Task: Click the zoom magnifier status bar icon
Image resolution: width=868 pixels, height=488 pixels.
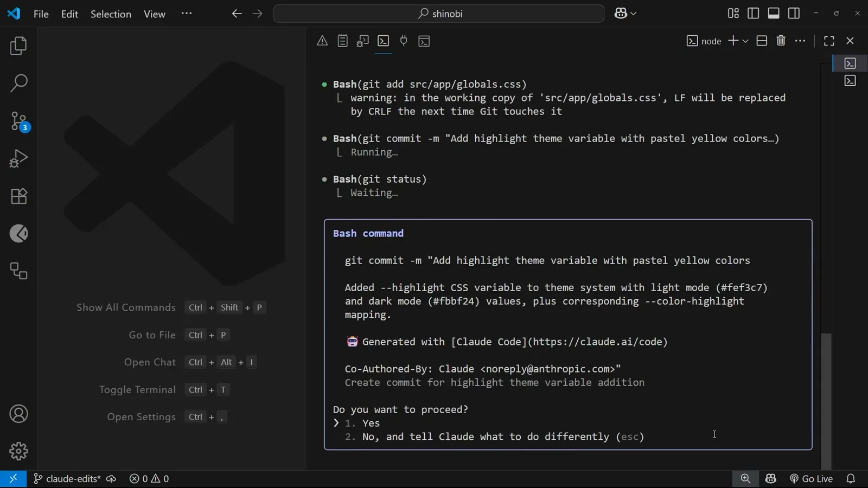Action: click(x=745, y=479)
